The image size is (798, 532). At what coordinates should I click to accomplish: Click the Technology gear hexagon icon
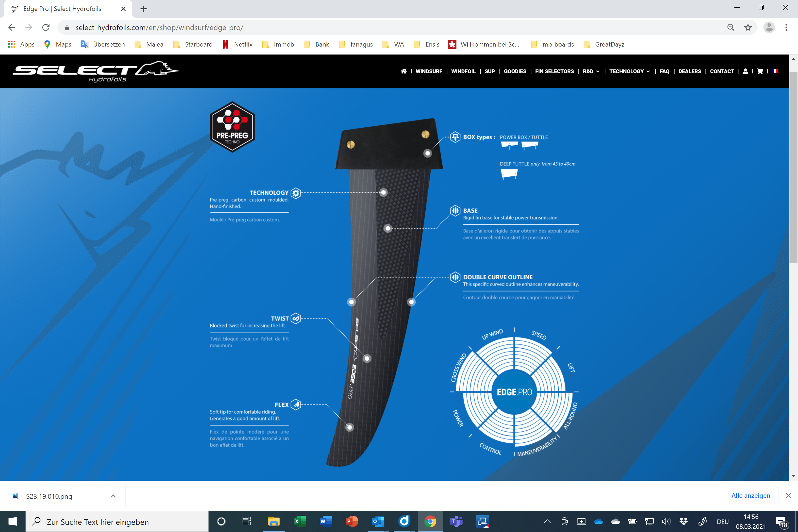coord(296,193)
